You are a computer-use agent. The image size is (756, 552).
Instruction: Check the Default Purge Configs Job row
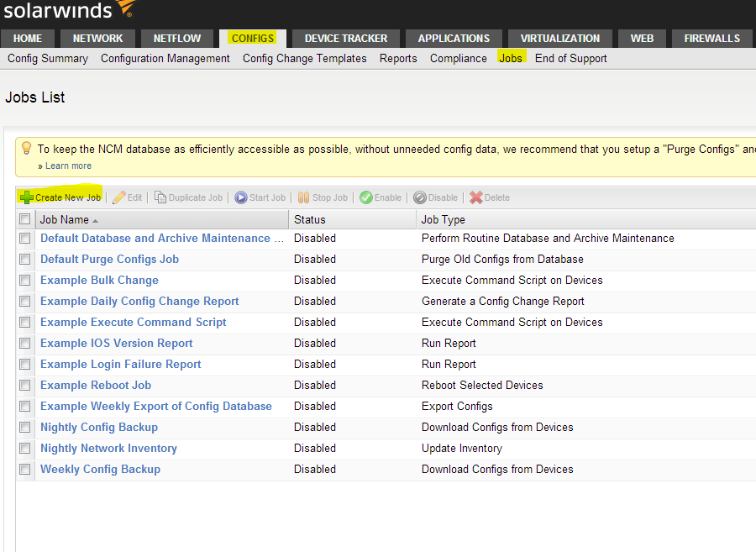pos(24,260)
